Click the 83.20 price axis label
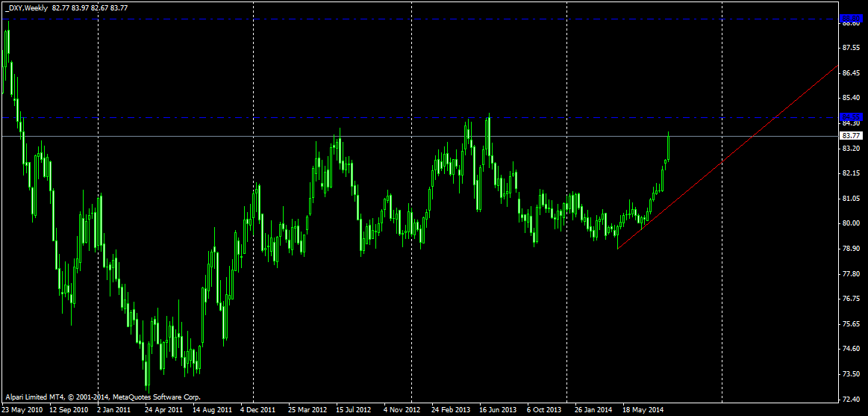This screenshot has width=868, height=416. [850, 149]
